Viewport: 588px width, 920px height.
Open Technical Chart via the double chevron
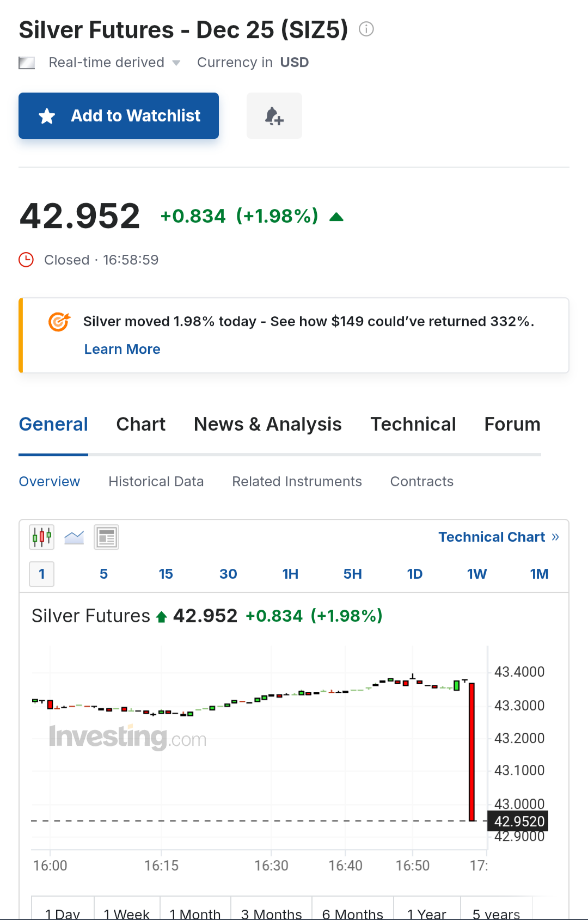555,537
